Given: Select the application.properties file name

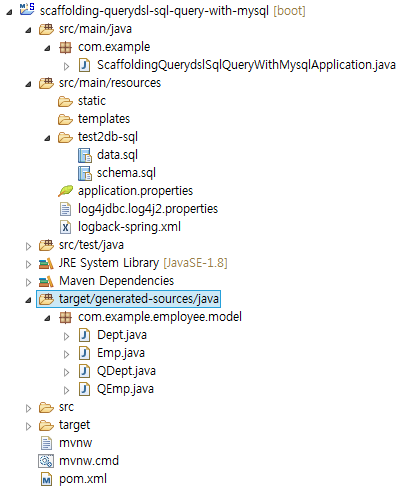Looking at the screenshot, I should click(135, 191).
